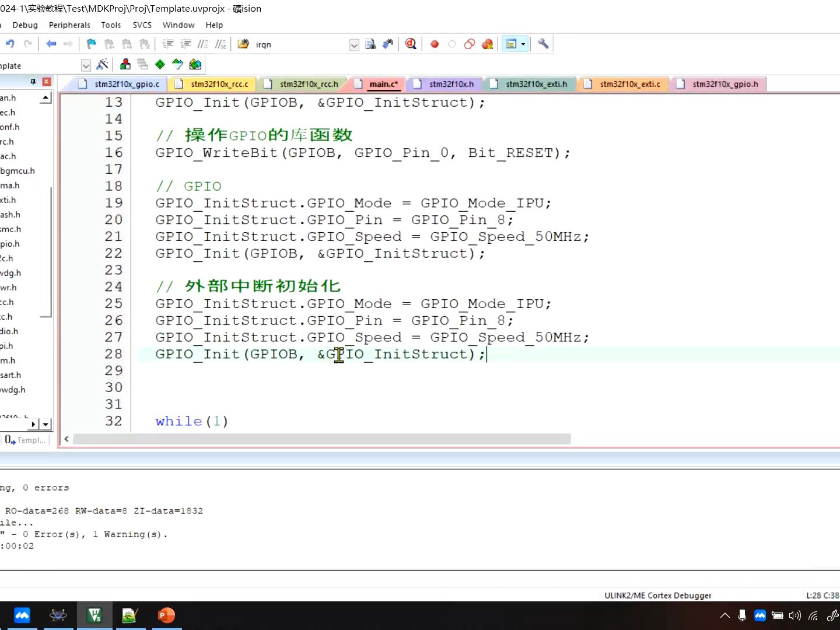Viewport: 840px width, 630px height.
Task: Click Select Software Packs icon
Action: click(178, 64)
